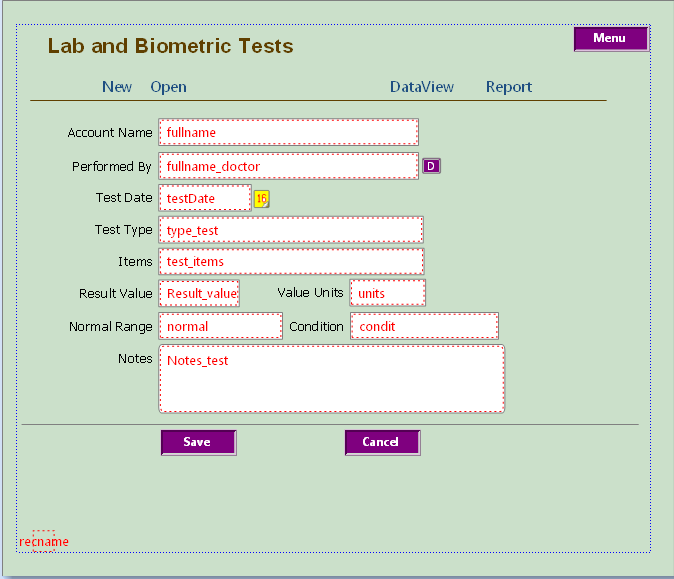Focus the Account Name fullname field

(x=288, y=132)
